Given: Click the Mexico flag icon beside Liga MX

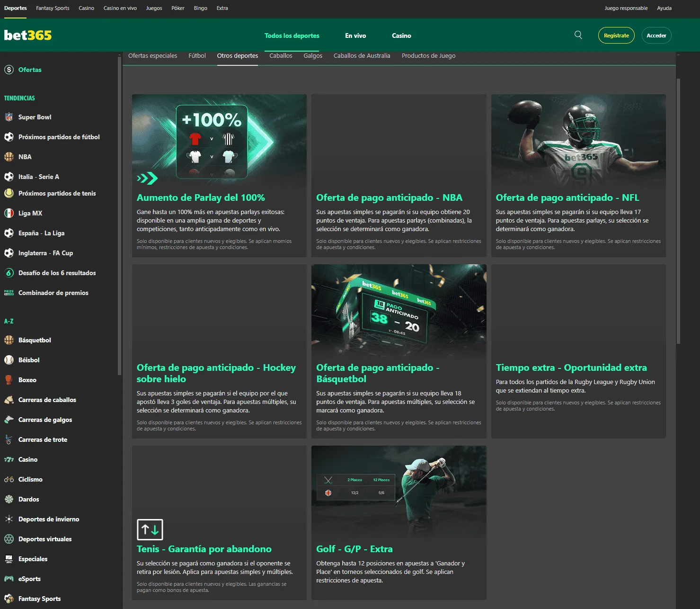Looking at the screenshot, I should tap(9, 213).
